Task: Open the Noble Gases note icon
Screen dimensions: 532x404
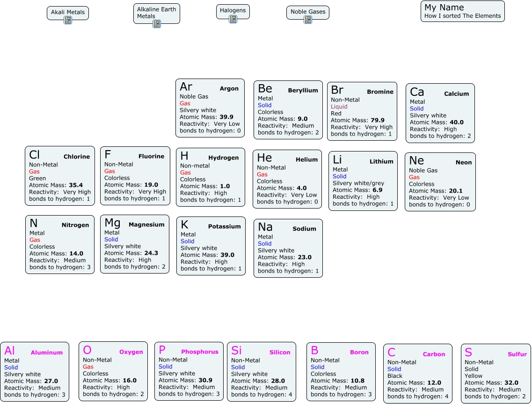Action: coord(308,20)
